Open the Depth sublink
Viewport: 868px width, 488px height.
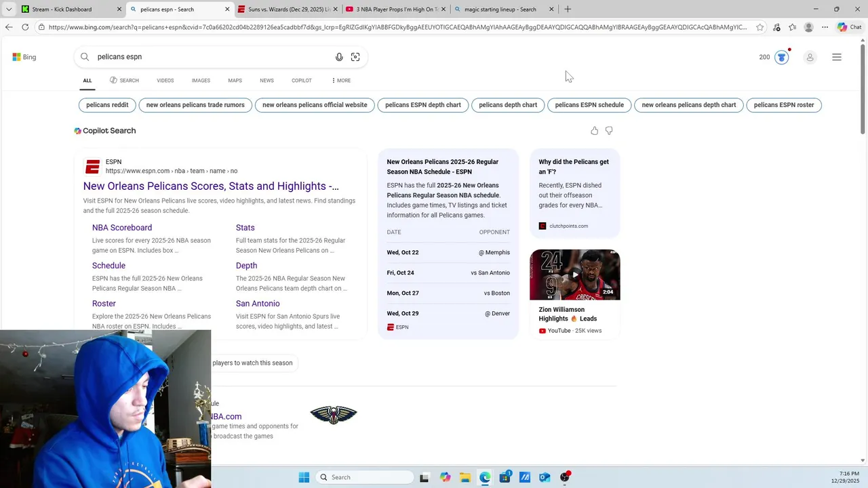(246, 266)
